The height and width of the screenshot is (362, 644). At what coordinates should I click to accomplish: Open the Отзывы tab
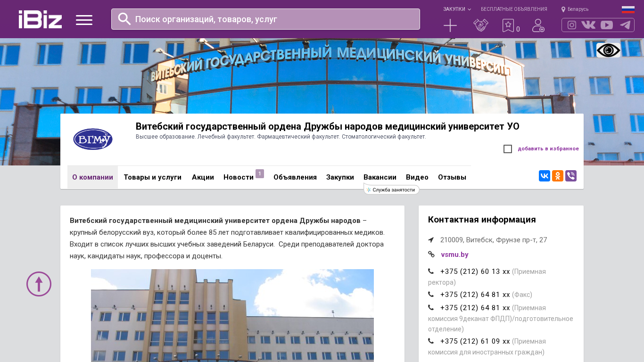pos(452,177)
